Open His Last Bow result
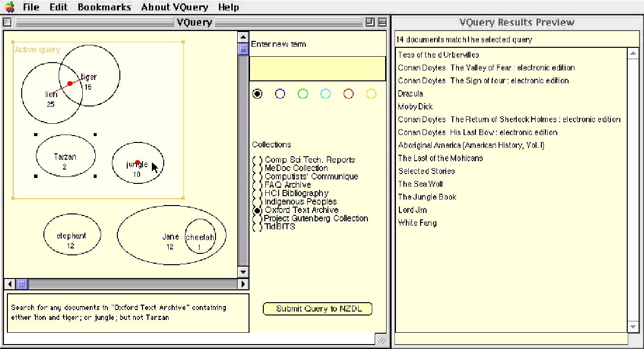The image size is (644, 349). coord(477,132)
